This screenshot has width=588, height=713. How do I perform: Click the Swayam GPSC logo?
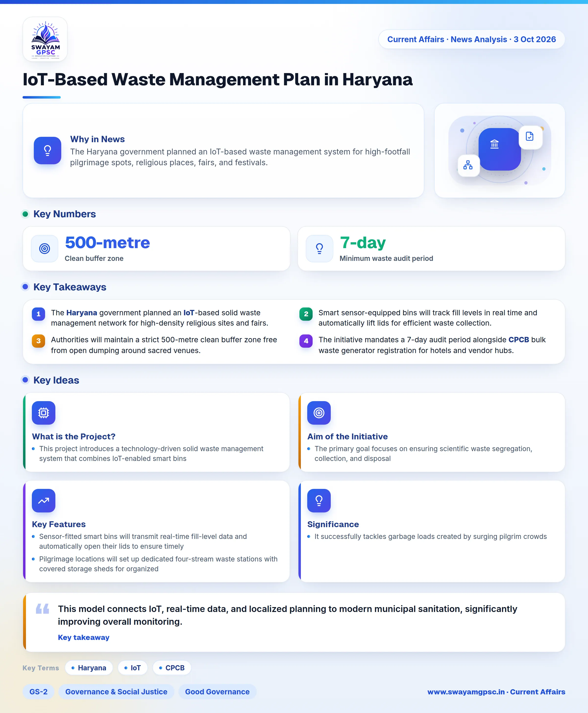point(45,39)
